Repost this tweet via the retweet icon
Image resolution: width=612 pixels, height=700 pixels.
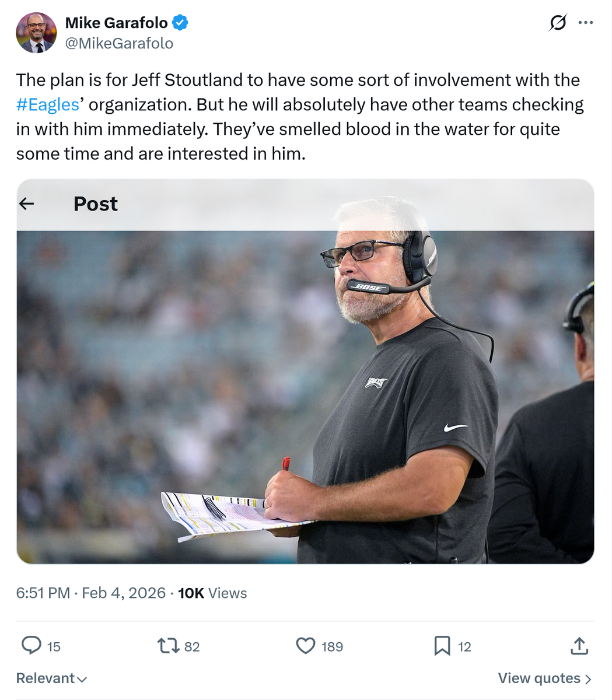pos(168,646)
